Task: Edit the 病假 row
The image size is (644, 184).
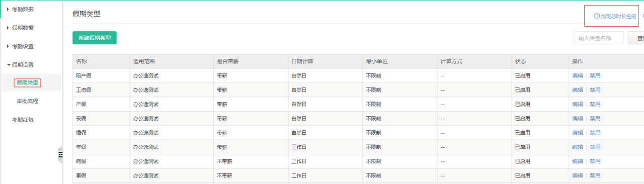Action: 578,161
